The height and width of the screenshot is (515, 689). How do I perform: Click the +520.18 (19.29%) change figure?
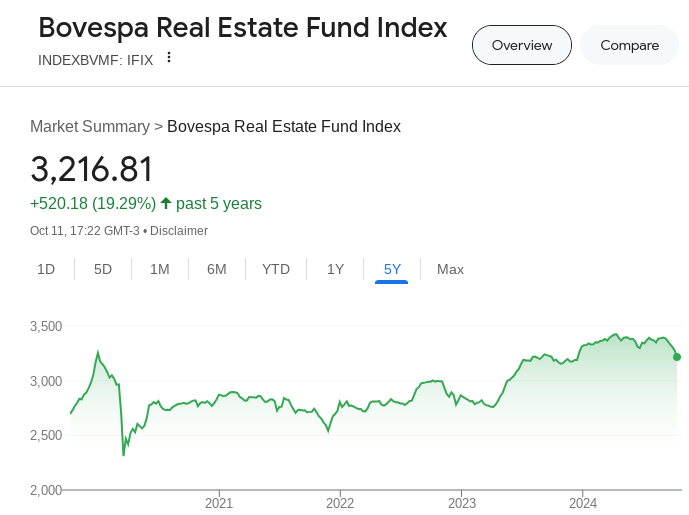pos(93,203)
